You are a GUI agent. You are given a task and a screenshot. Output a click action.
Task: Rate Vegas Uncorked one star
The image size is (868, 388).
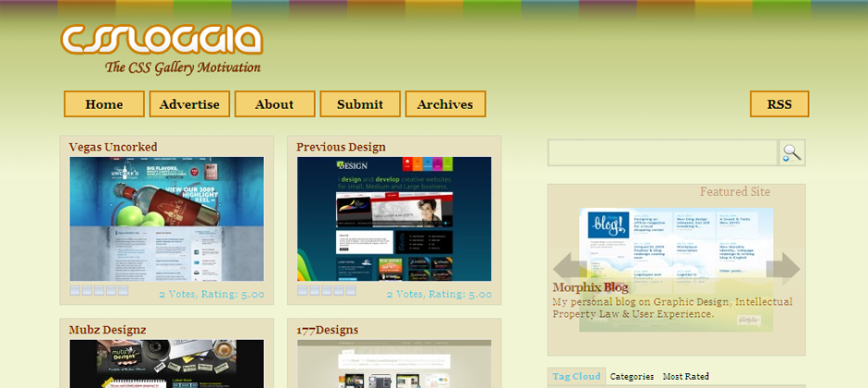click(x=75, y=291)
